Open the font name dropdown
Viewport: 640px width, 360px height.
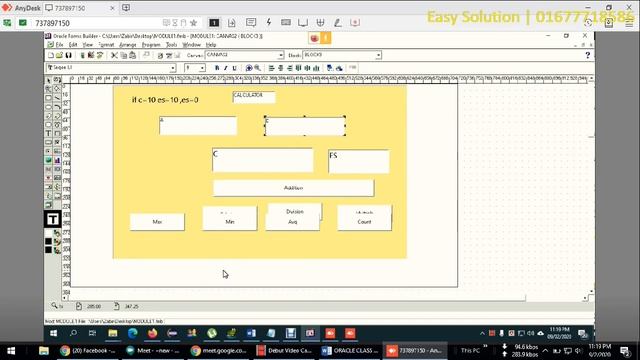point(173,68)
